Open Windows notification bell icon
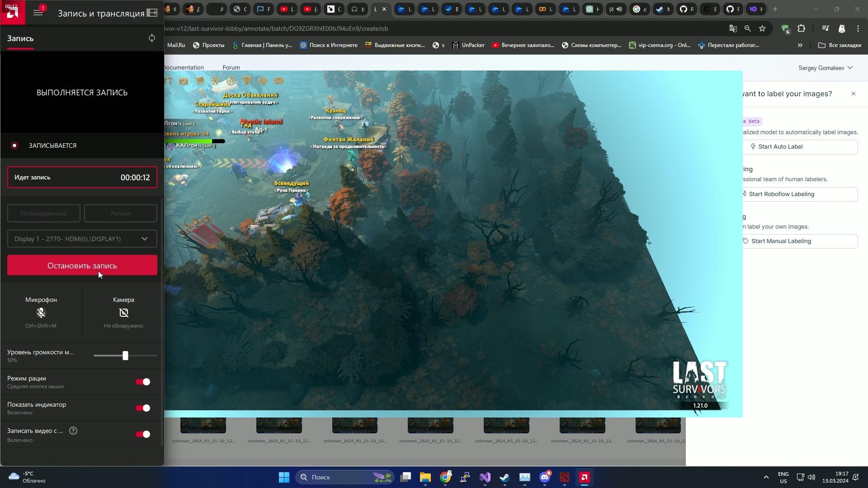 click(856, 477)
